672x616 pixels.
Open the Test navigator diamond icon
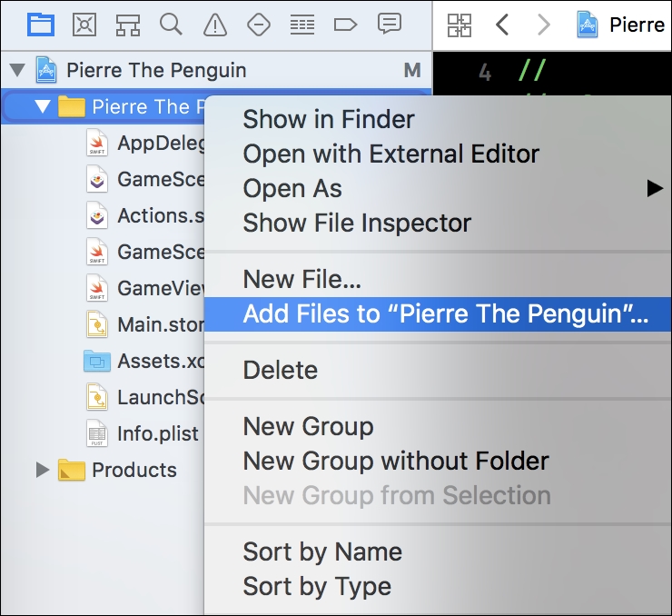tap(259, 25)
